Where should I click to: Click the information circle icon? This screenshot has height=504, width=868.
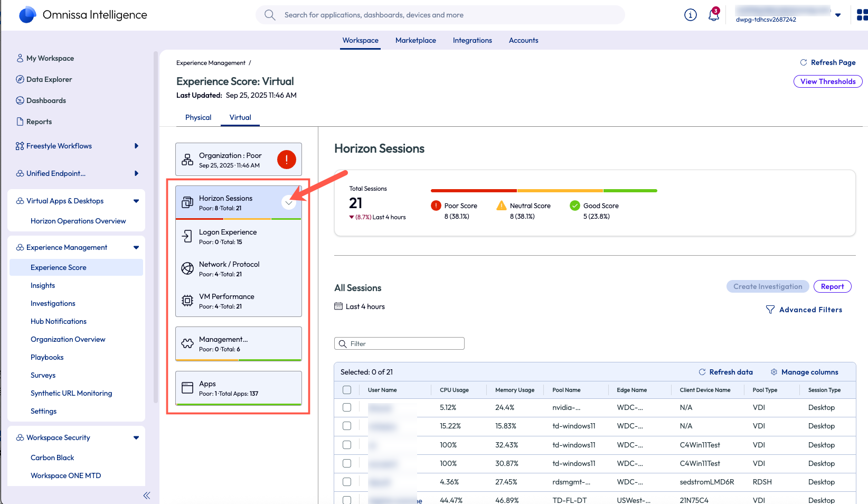pos(690,15)
